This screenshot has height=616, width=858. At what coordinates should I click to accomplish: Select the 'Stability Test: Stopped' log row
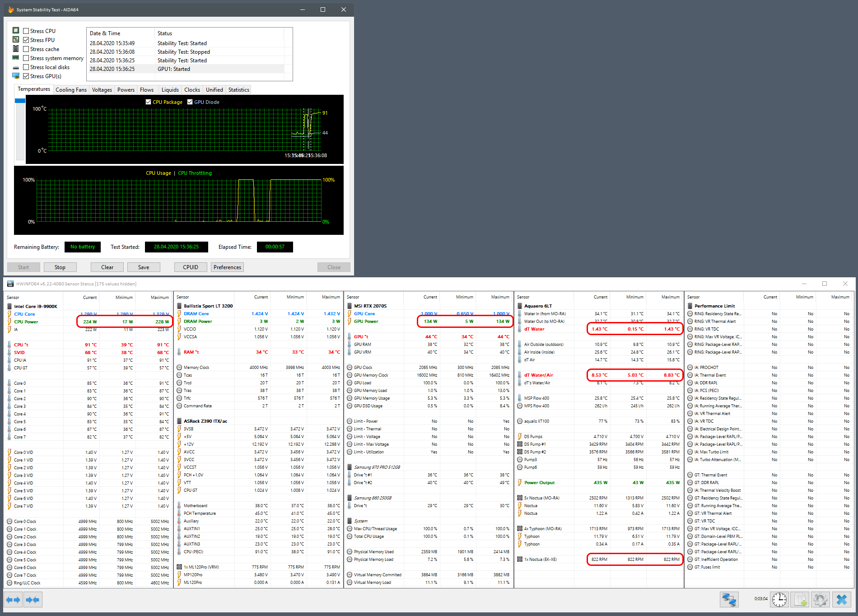pos(185,52)
